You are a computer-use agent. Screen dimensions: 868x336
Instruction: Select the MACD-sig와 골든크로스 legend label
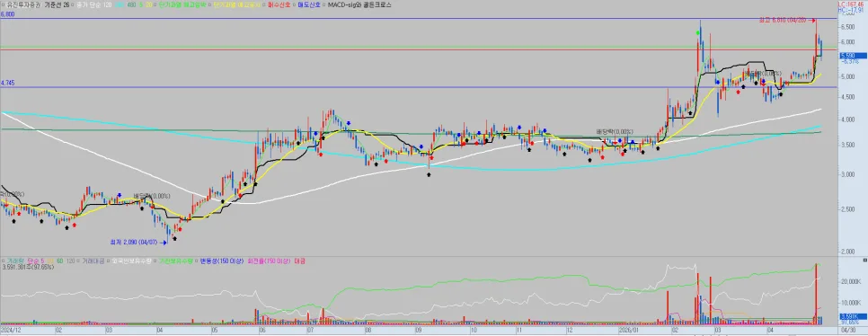359,4
